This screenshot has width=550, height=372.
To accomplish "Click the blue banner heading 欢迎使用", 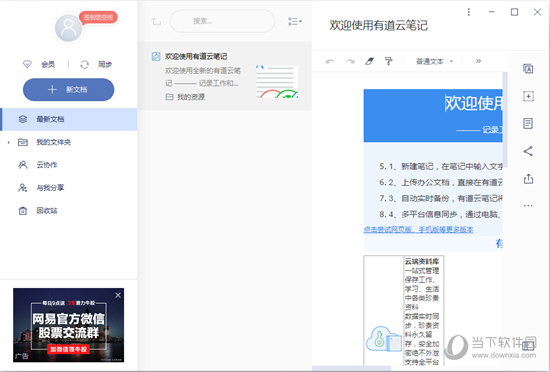I will point(474,103).
